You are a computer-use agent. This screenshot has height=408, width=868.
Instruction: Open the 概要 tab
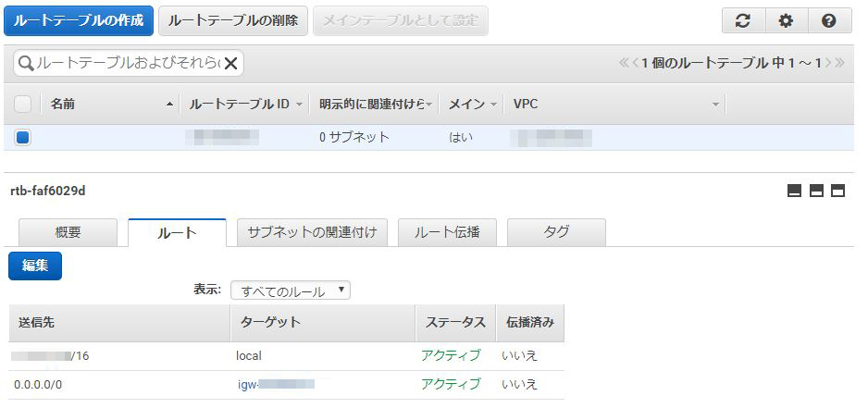[68, 232]
